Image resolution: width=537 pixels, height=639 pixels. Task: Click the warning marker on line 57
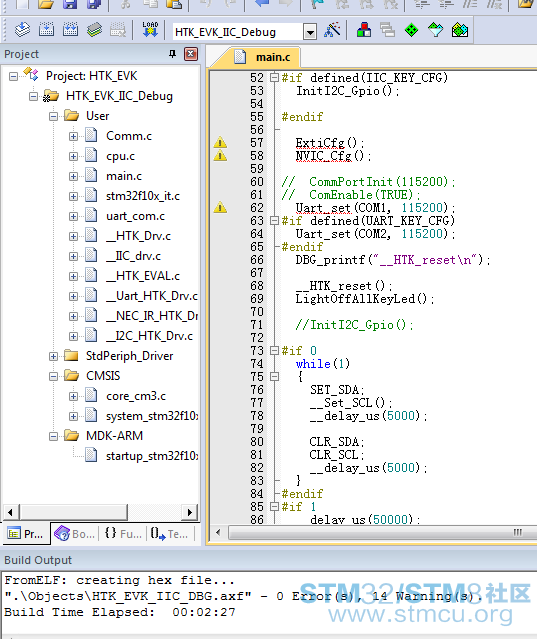coord(220,143)
